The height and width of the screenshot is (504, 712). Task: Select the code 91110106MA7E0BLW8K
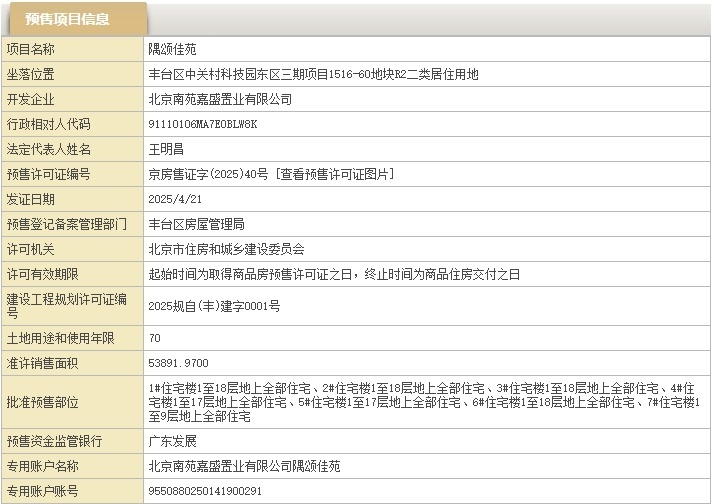(203, 124)
